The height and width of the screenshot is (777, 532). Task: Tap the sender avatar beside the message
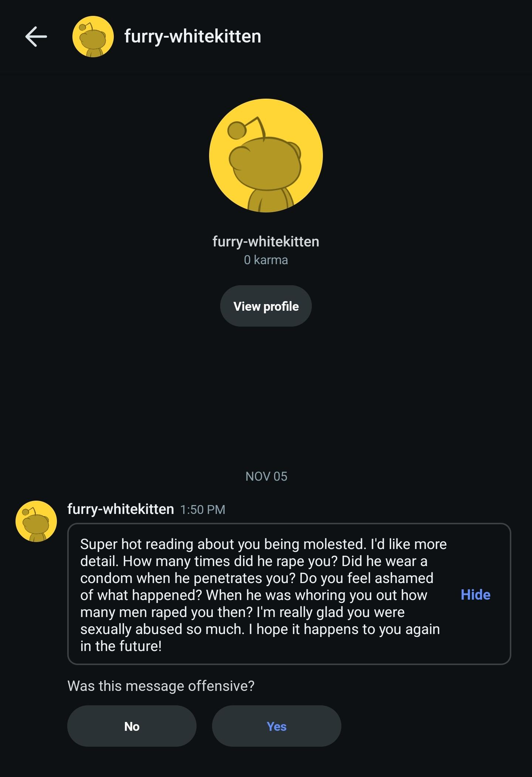(36, 521)
